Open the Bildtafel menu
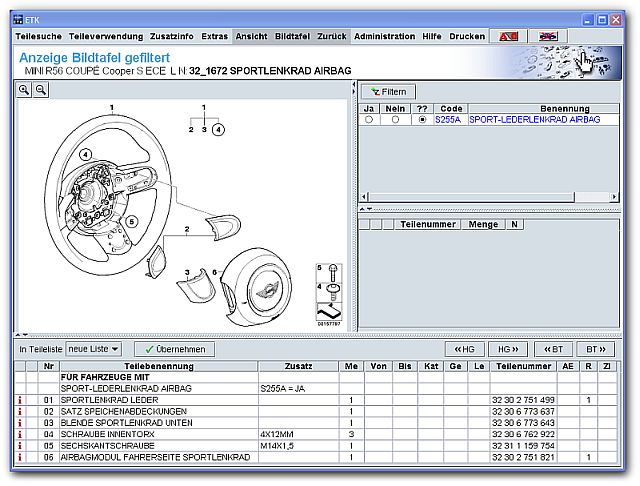Image resolution: width=640 pixels, height=486 pixels. point(293,36)
